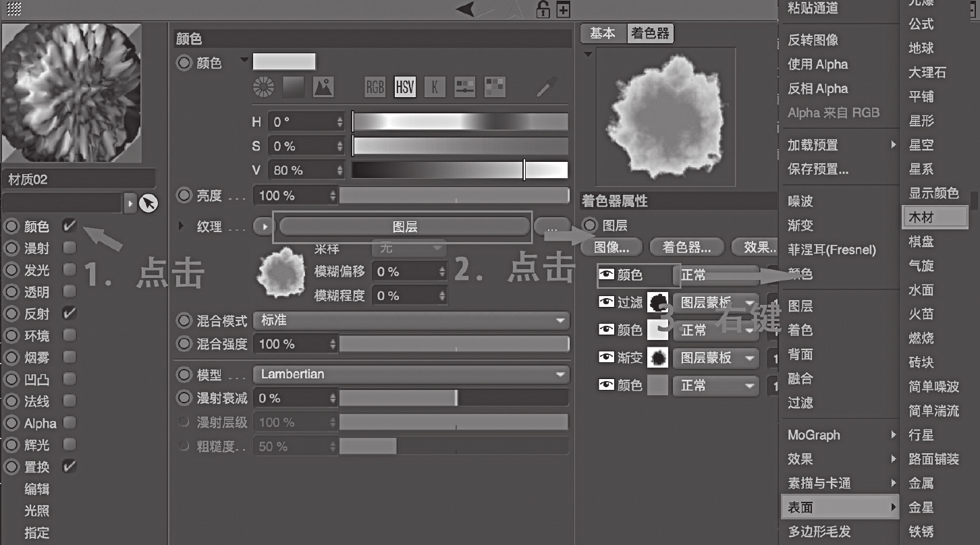
Task: Click the 图层 texture button
Action: [x=404, y=227]
